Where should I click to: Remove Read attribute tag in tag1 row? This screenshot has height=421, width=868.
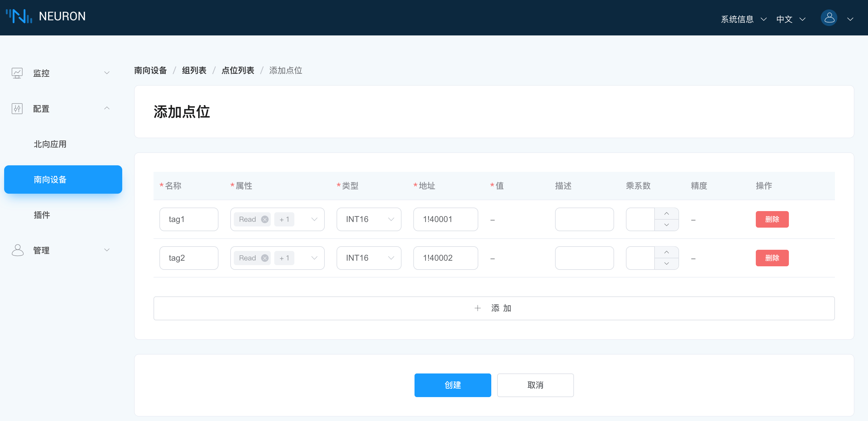[265, 219]
